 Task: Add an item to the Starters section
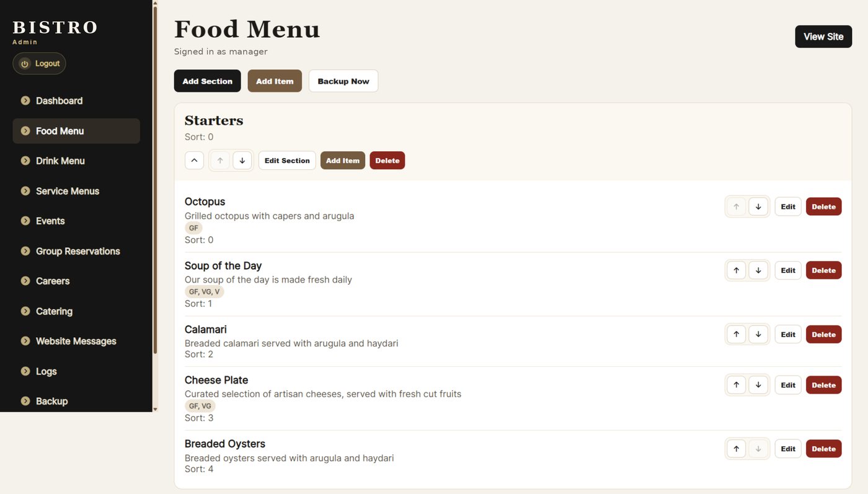coord(343,161)
